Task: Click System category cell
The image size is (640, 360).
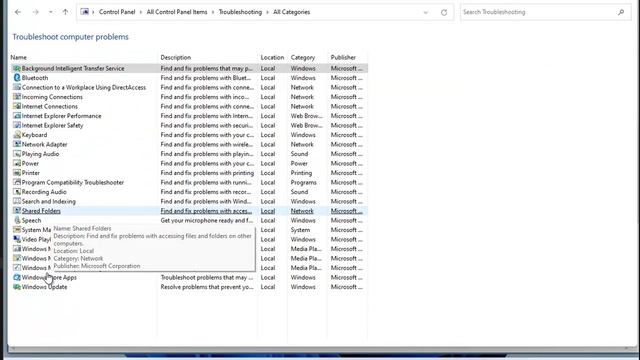Action: (300, 230)
